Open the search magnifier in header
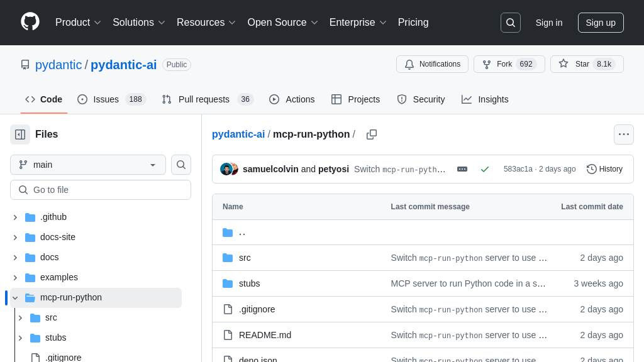This screenshot has height=362, width=644. click(x=510, y=23)
